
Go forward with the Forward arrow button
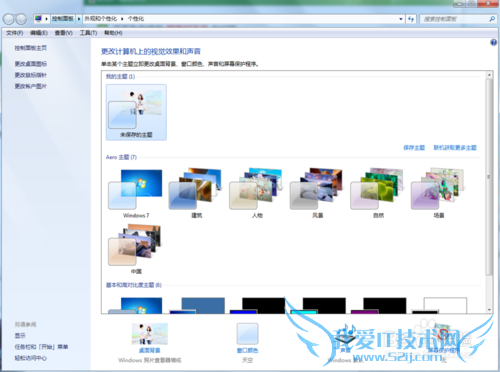point(21,19)
